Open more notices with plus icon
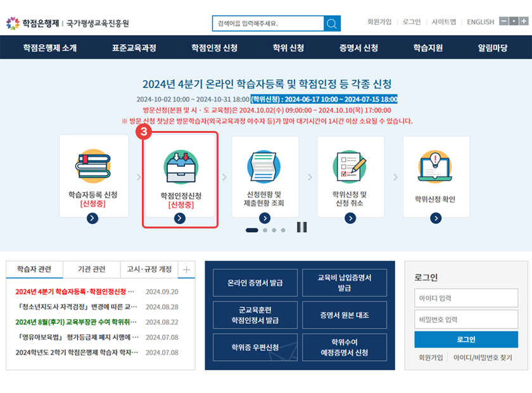Viewport: 532px width, 393px height. [x=187, y=270]
